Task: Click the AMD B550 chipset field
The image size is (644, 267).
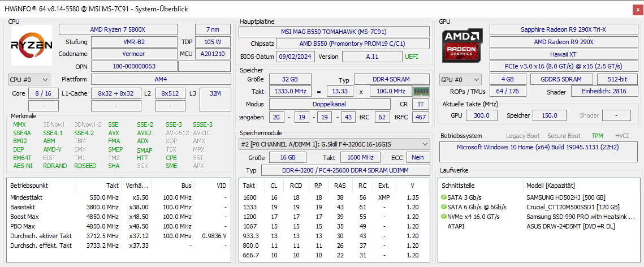Action: click(x=353, y=44)
